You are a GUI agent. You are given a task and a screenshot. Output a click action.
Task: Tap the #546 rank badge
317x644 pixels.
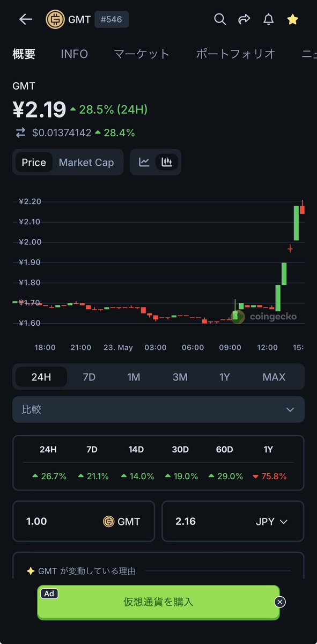tap(112, 19)
